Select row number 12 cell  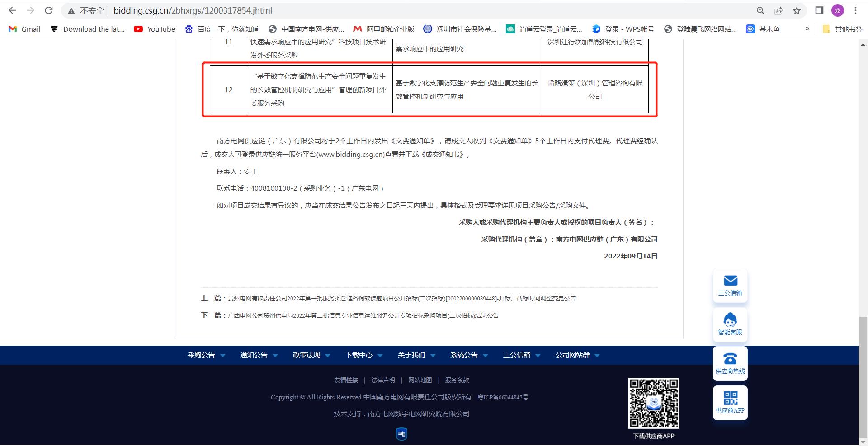pyautogui.click(x=228, y=89)
